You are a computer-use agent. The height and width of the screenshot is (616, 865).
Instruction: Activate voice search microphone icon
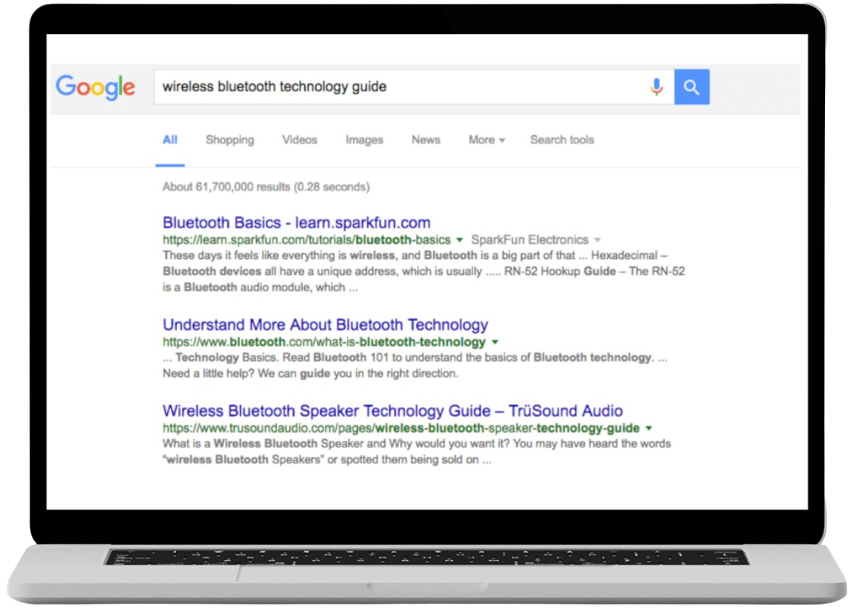tap(657, 87)
